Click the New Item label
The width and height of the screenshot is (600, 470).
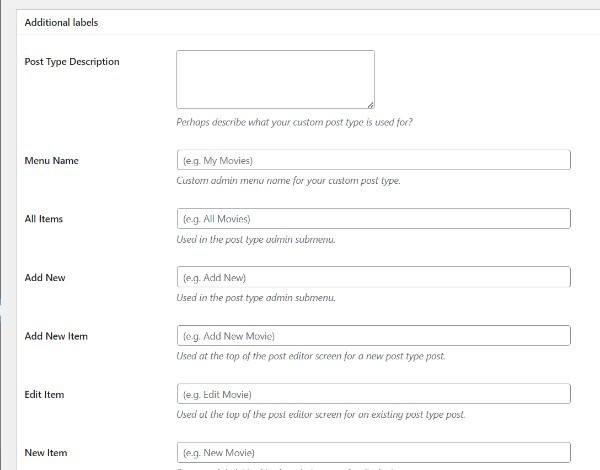pos(46,453)
